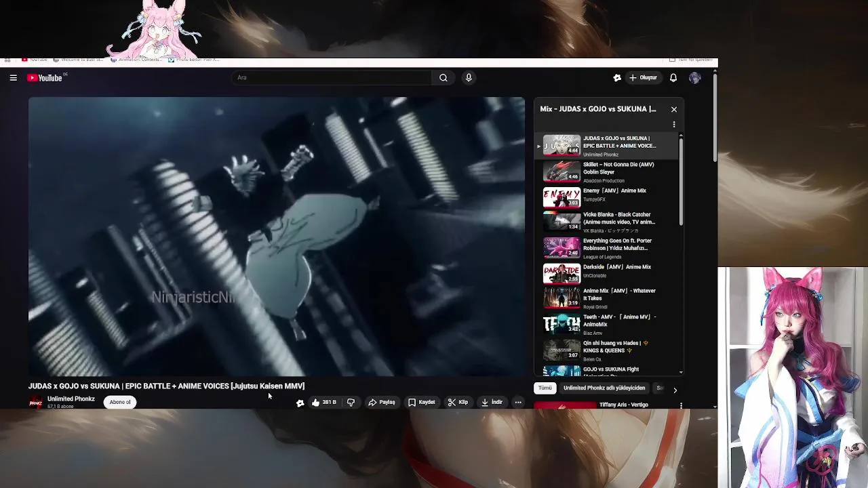Click the extension icon beside like button
The height and width of the screenshot is (488, 868).
point(300,403)
